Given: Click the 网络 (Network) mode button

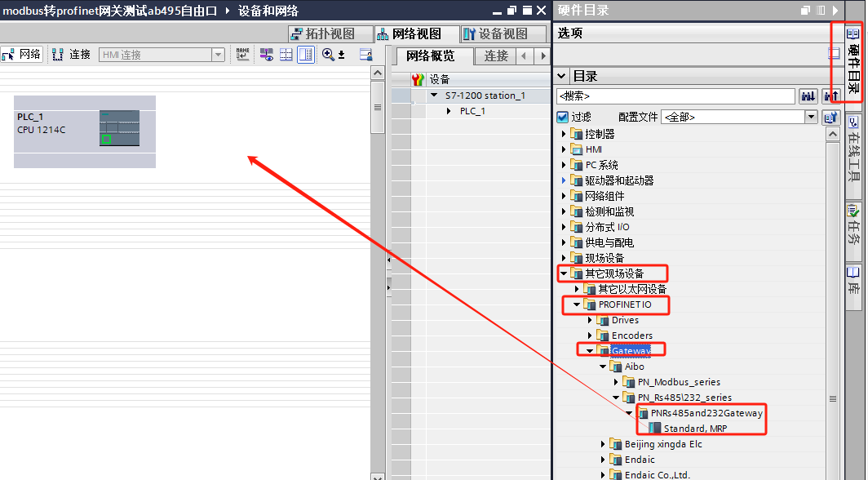Looking at the screenshot, I should [x=21, y=54].
